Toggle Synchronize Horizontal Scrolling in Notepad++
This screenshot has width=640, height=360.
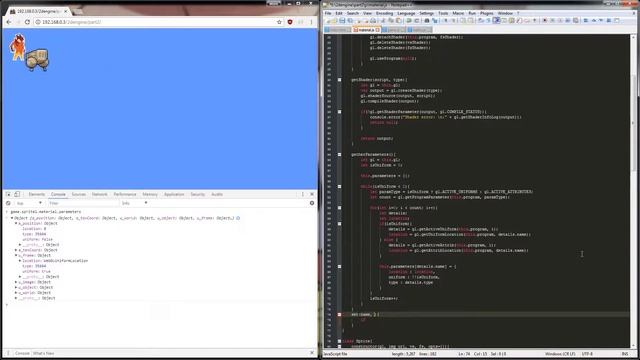click(x=471, y=20)
